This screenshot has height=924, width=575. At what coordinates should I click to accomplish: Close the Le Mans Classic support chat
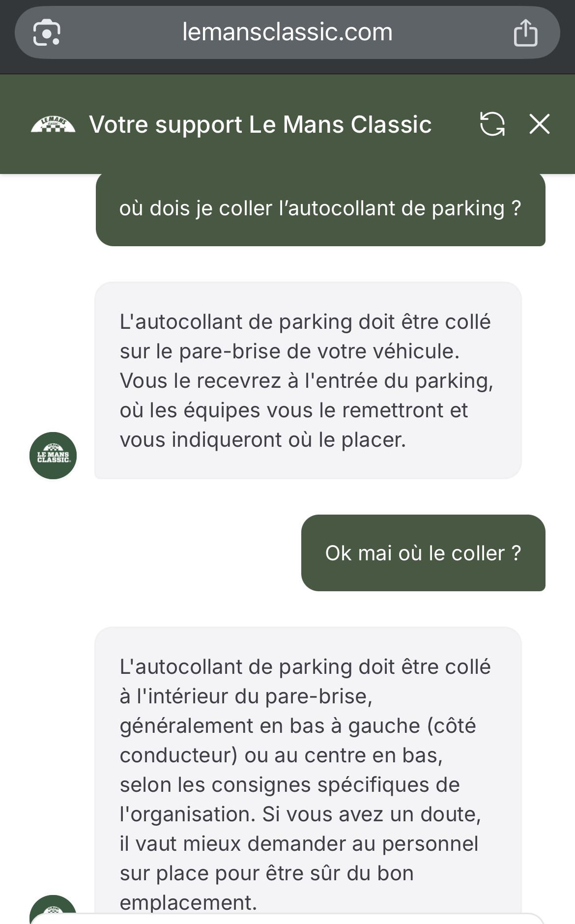[x=540, y=124]
